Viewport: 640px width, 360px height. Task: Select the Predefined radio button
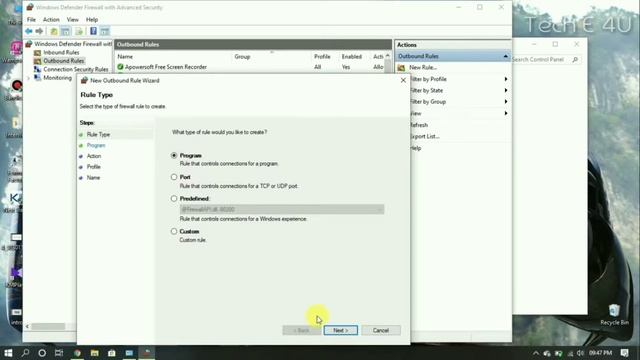[x=174, y=198]
